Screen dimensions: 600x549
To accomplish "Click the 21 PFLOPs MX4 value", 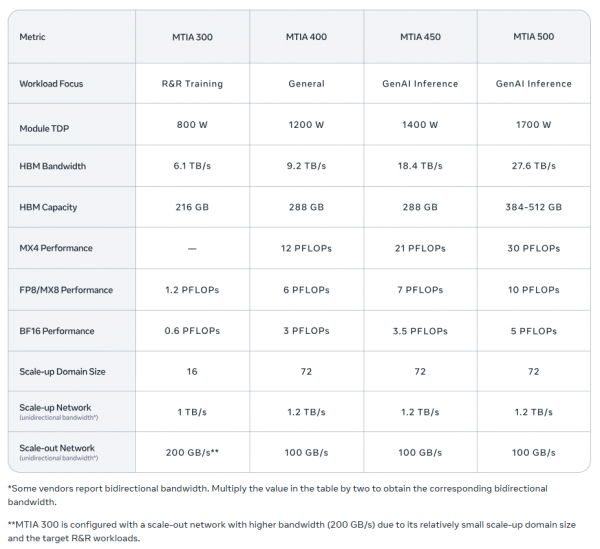I will [x=420, y=249].
